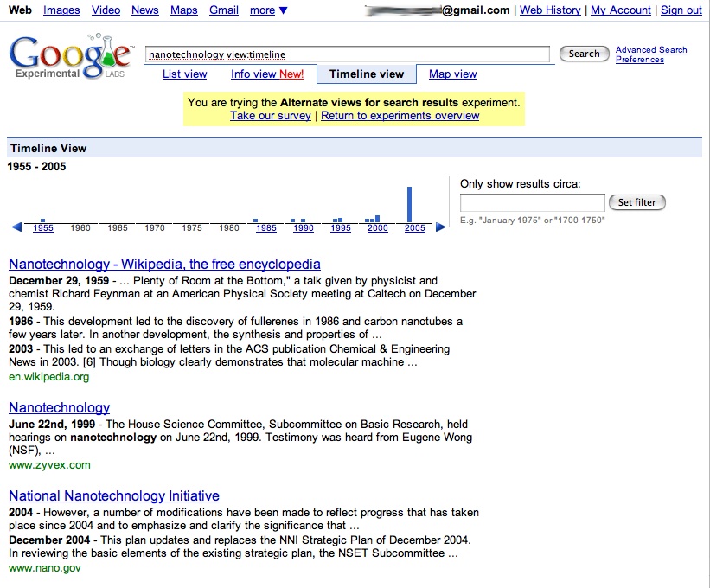Click the left timeline navigation arrow
710x588 pixels.
16,227
